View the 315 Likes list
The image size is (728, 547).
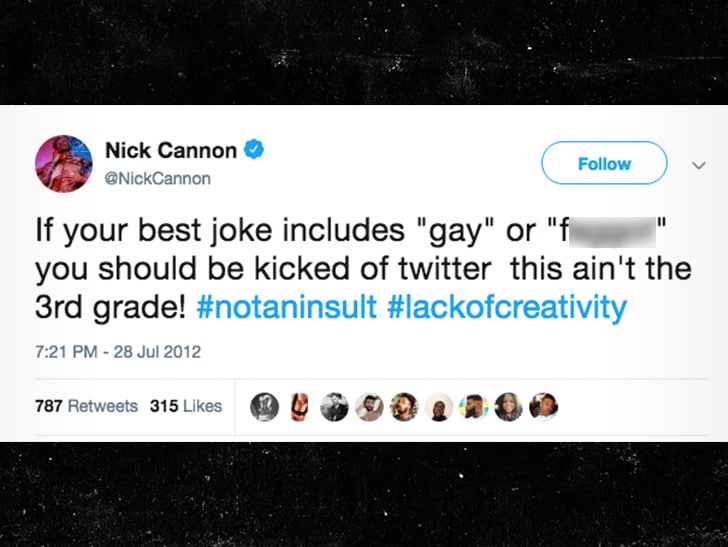coord(185,406)
